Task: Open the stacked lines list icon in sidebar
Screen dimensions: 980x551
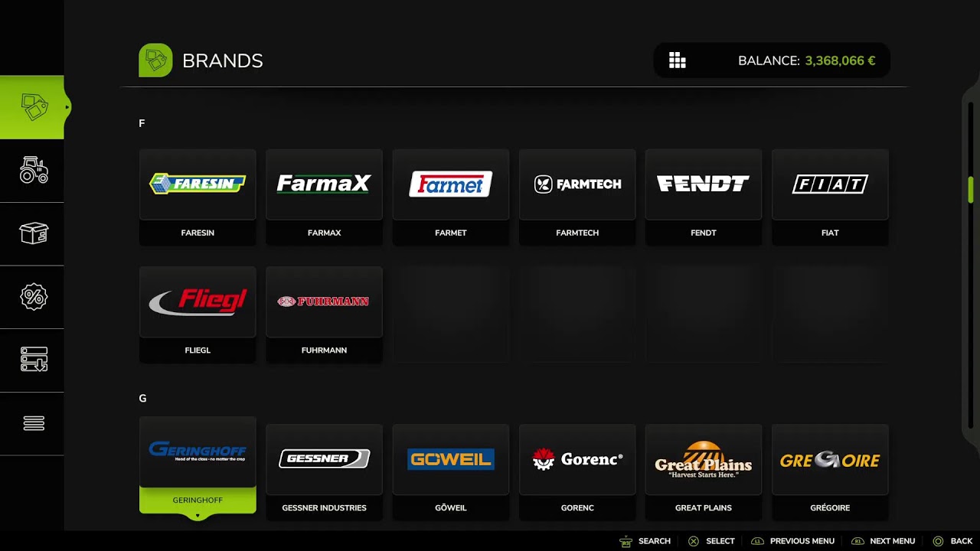Action: tap(32, 423)
